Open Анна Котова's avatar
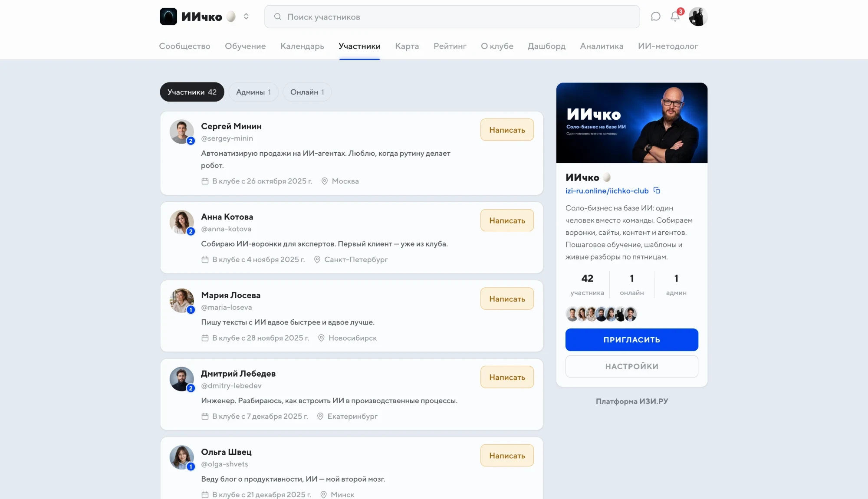 click(181, 222)
